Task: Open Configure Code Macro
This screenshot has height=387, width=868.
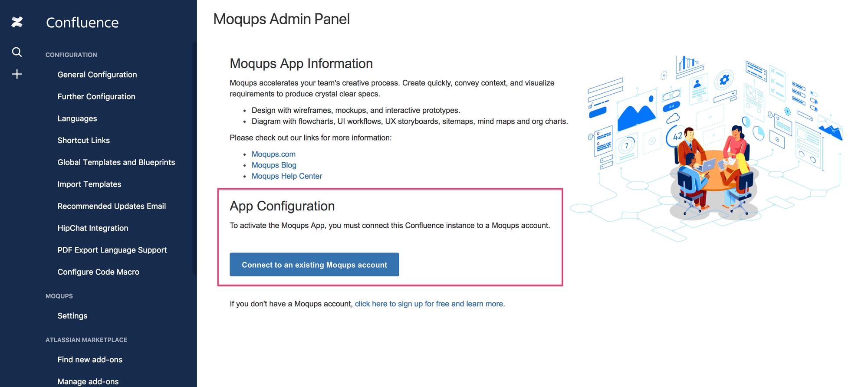Action: tap(98, 272)
